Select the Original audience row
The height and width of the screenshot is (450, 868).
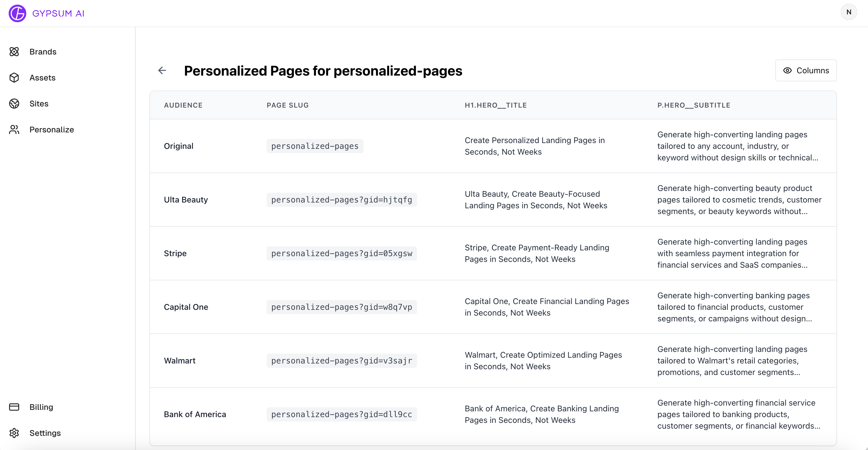[x=493, y=146]
